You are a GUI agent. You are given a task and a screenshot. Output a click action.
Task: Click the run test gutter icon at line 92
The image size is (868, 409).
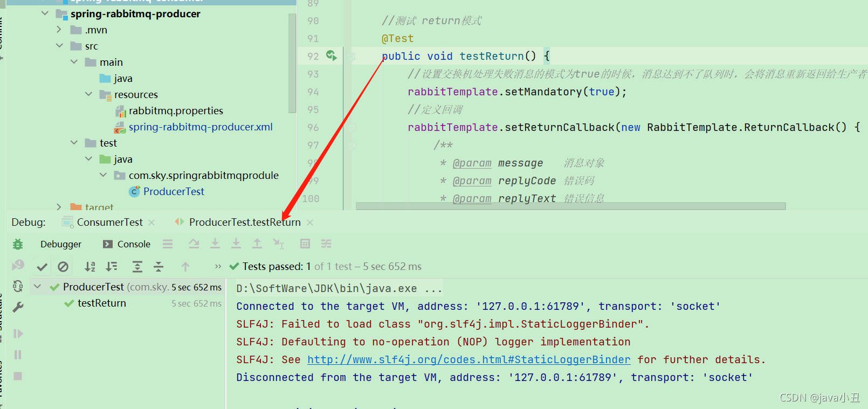point(331,56)
